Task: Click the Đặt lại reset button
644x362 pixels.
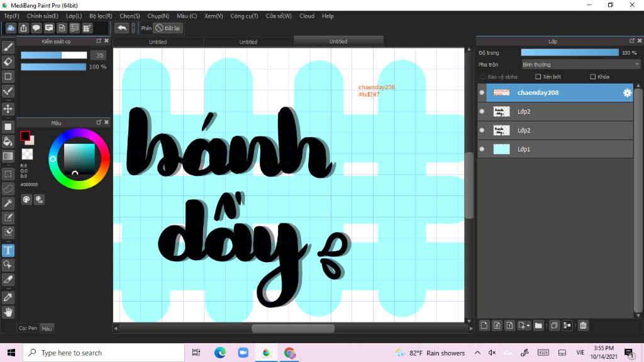Action: tap(167, 28)
